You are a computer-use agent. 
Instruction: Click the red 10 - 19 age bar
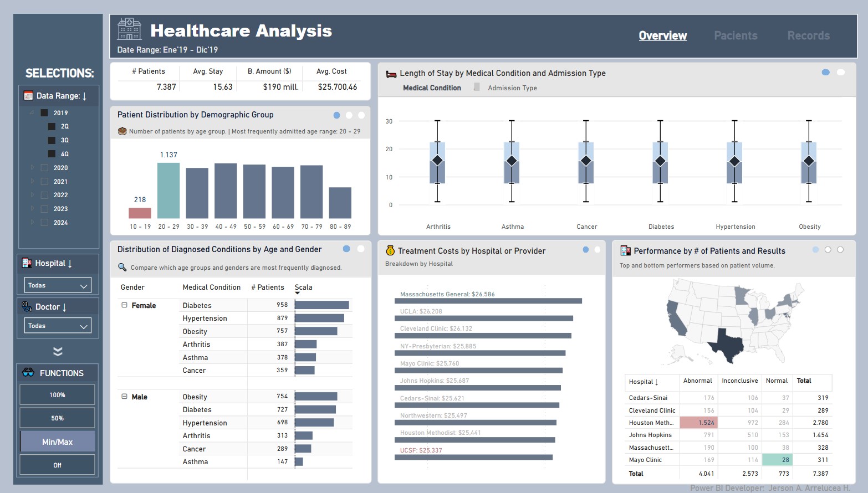(140, 213)
